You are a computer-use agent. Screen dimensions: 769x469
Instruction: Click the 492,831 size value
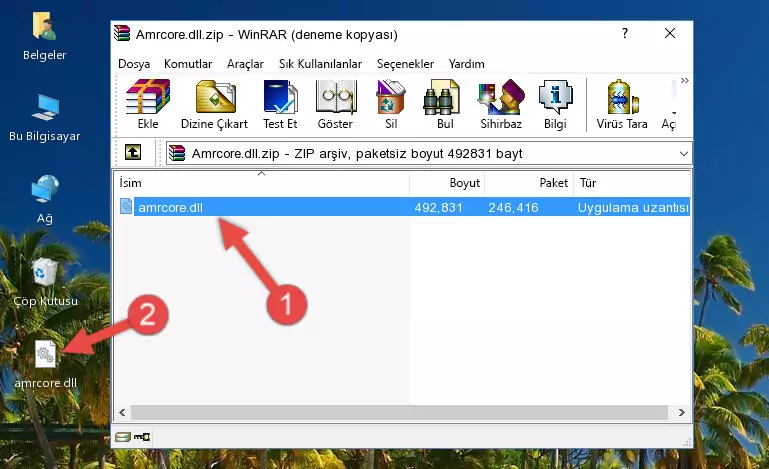[438, 208]
